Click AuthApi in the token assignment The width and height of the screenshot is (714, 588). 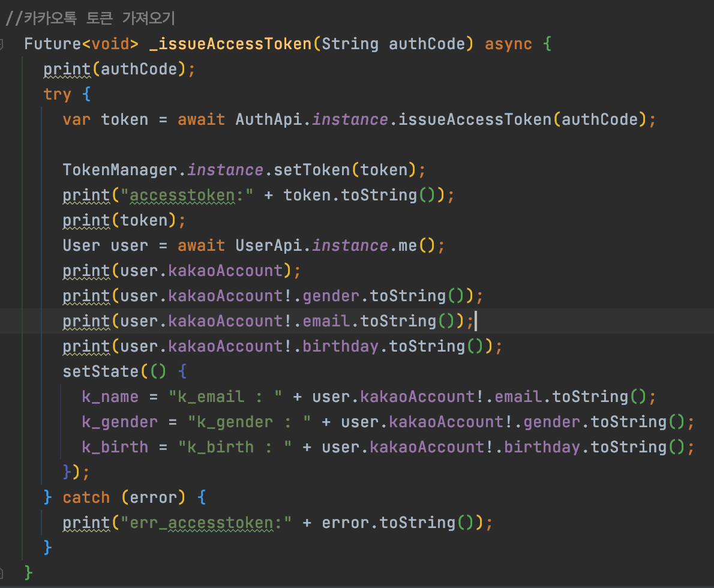point(268,119)
